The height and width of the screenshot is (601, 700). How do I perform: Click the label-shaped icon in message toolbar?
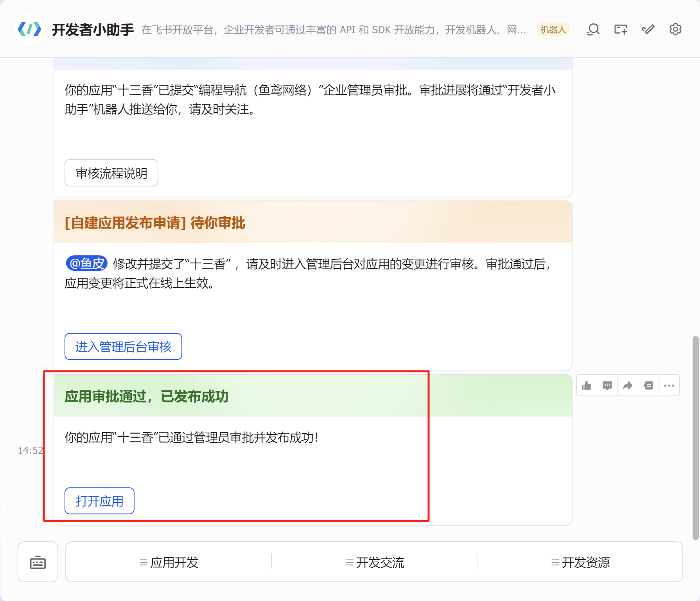point(648,386)
